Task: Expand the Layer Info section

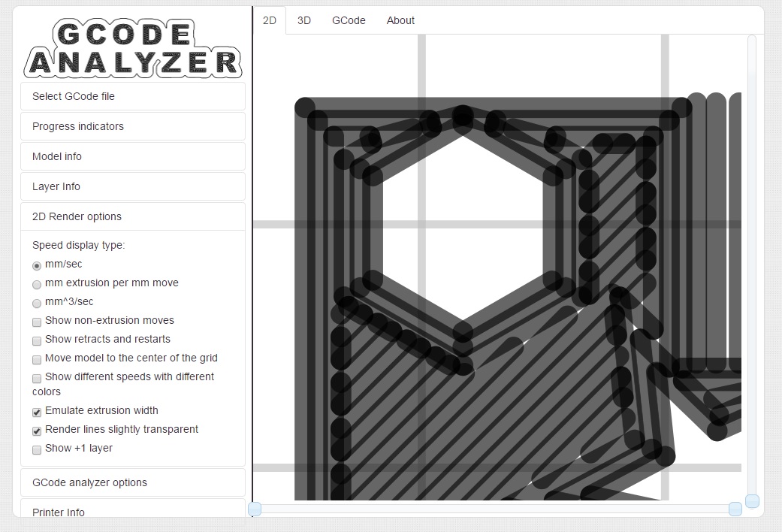Action: (x=133, y=186)
